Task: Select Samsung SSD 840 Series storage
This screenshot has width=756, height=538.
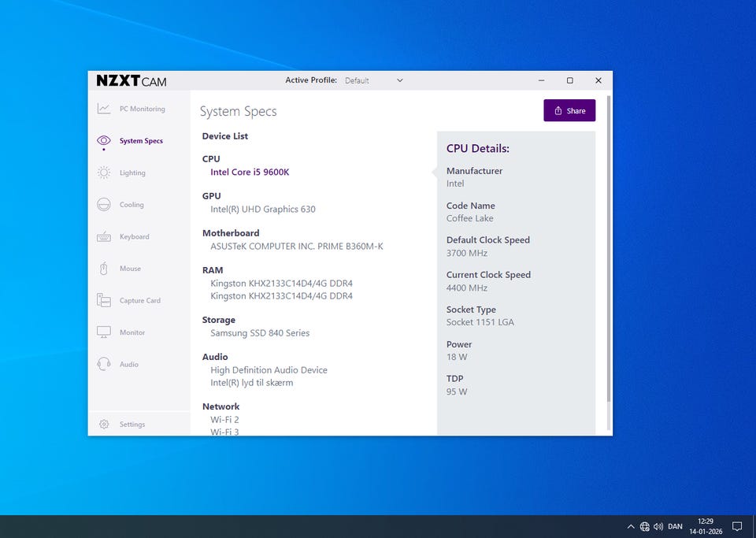Action: point(260,332)
